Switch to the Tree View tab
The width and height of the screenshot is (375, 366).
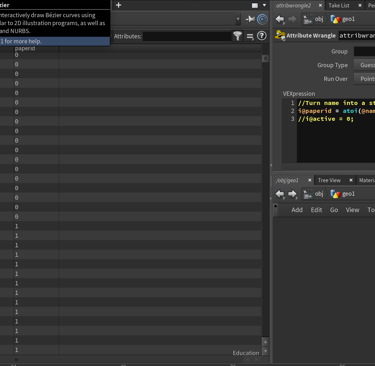pos(329,180)
